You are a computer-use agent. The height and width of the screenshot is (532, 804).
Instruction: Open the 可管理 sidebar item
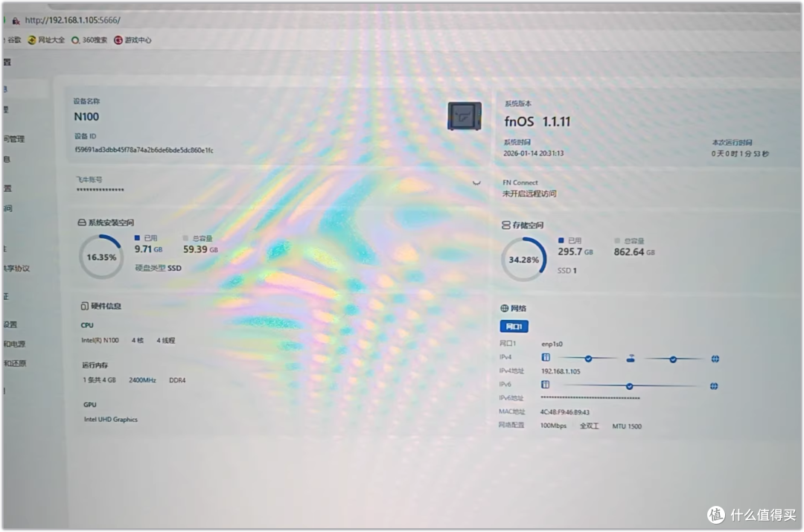click(14, 139)
